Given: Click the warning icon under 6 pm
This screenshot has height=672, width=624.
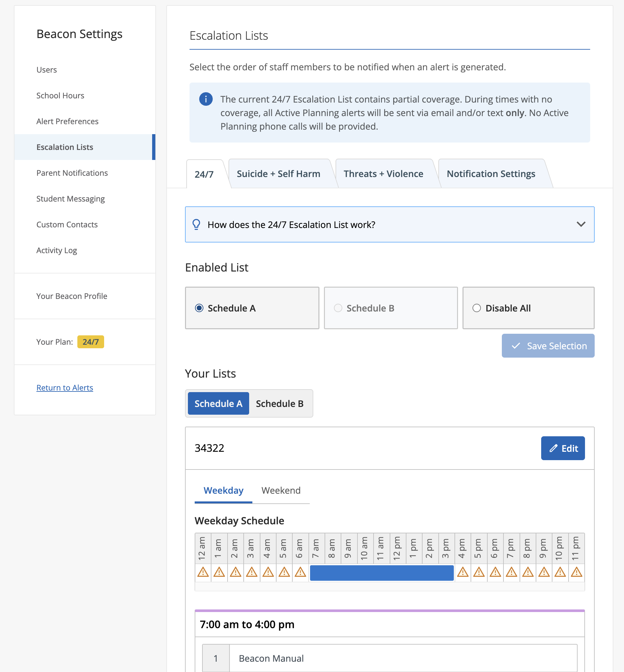Looking at the screenshot, I should (495, 572).
